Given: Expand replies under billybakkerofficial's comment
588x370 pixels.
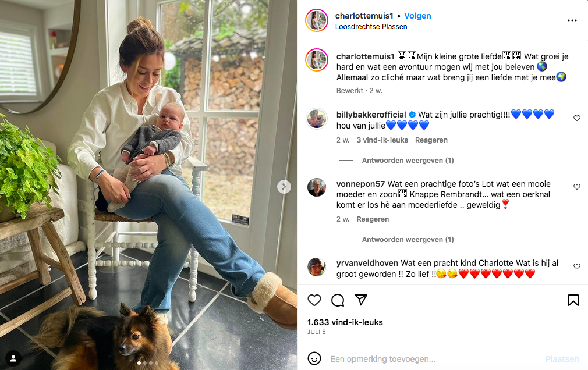Looking at the screenshot, I should 408,161.
